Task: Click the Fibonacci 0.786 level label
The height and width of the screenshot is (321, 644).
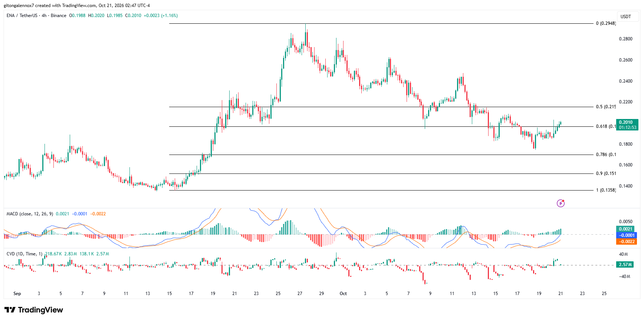Action: 606,155
